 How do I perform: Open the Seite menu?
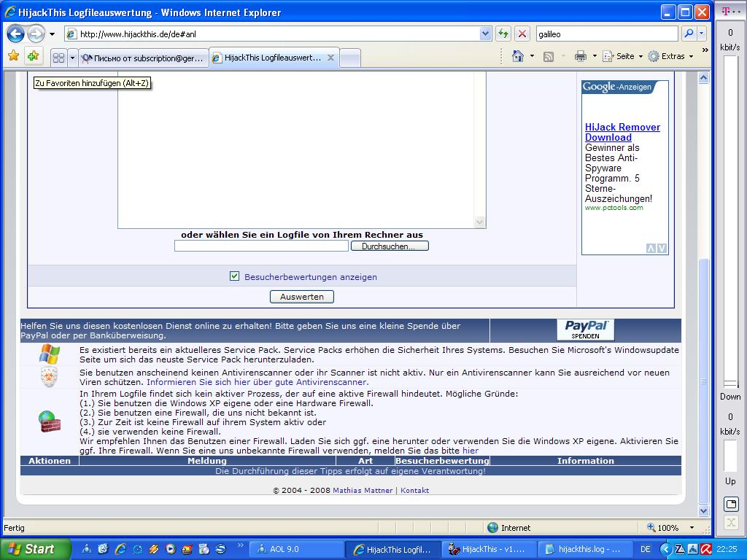tap(623, 56)
